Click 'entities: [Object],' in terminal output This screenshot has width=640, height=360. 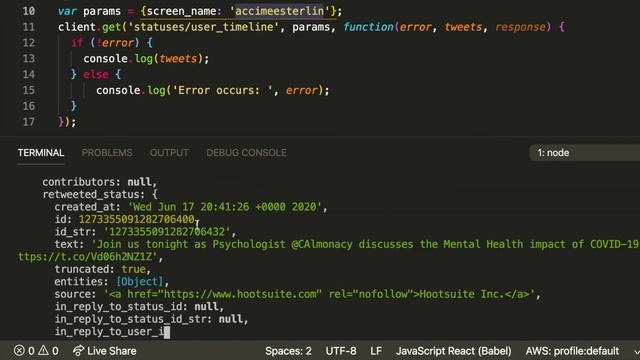coord(111,282)
